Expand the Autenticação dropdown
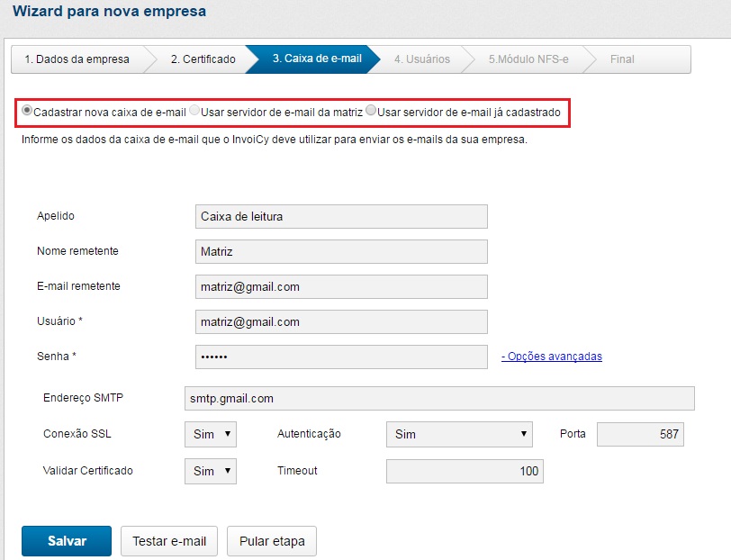The width and height of the screenshot is (731, 560). pos(458,434)
